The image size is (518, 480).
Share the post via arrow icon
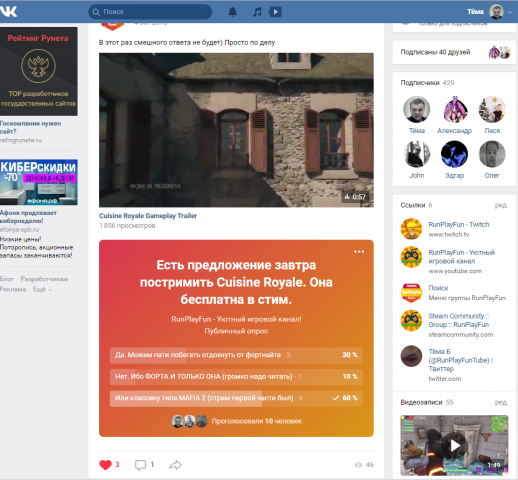click(x=175, y=465)
